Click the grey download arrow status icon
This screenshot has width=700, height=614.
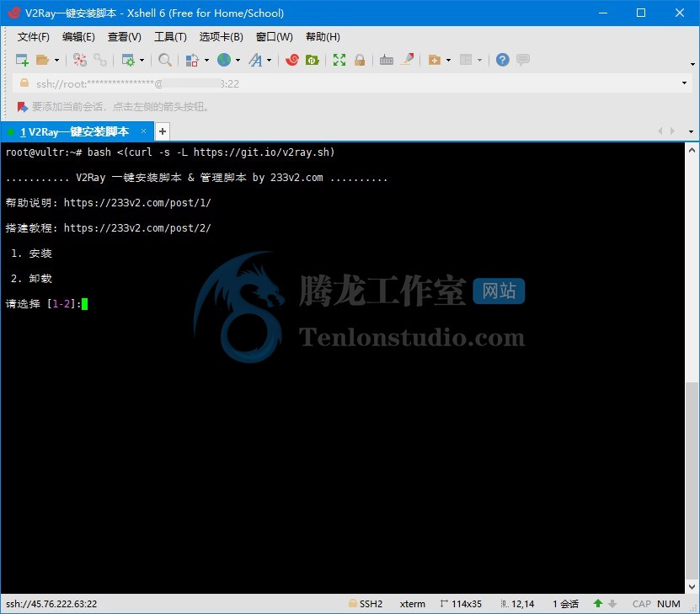[612, 604]
